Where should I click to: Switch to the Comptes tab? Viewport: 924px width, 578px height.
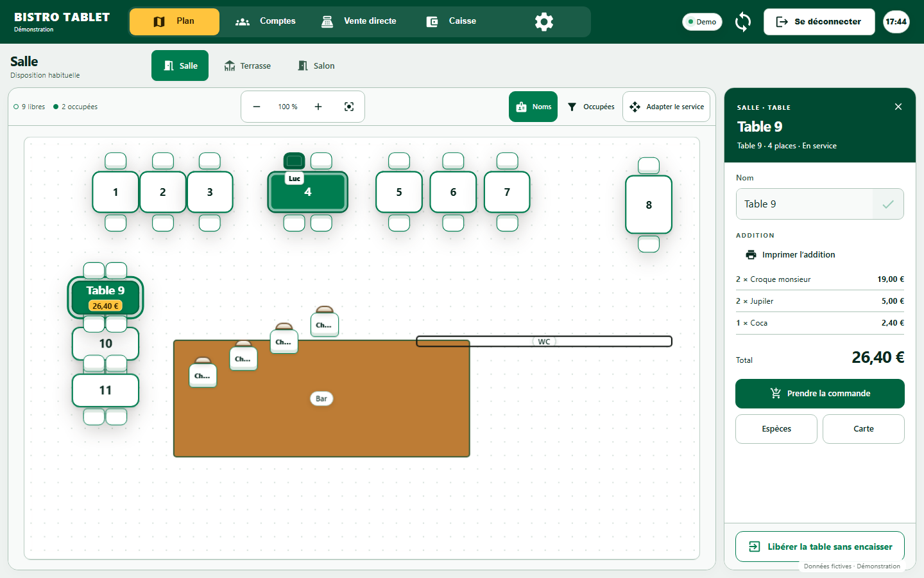coord(265,21)
